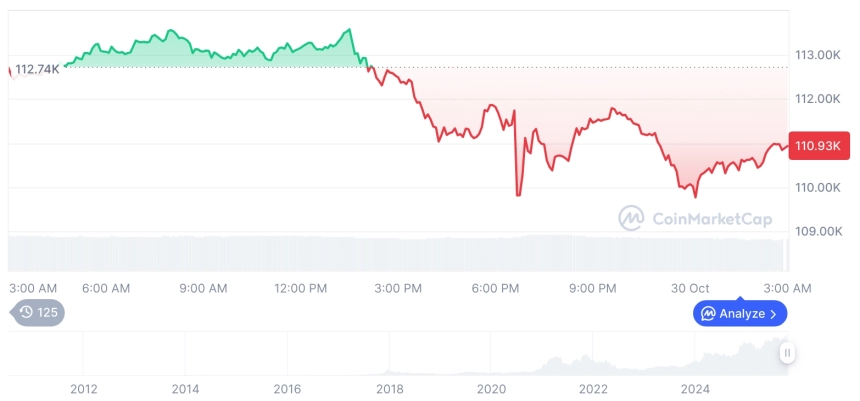Click the range slider handle at right end
The image size is (860, 401).
click(788, 352)
